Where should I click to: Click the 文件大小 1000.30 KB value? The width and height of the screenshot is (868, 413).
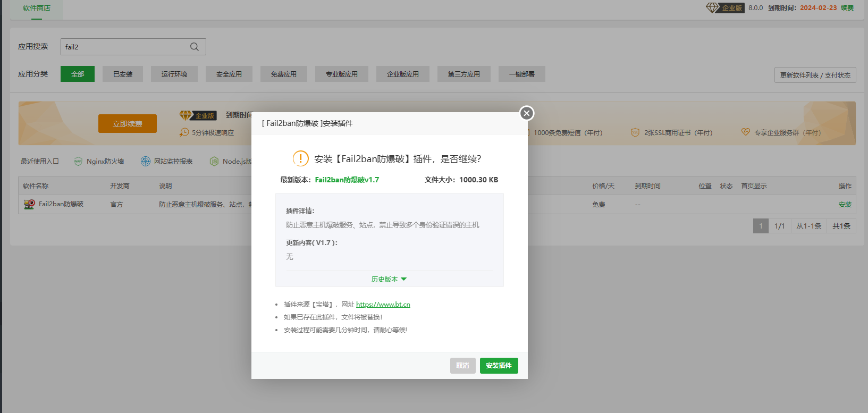[479, 180]
